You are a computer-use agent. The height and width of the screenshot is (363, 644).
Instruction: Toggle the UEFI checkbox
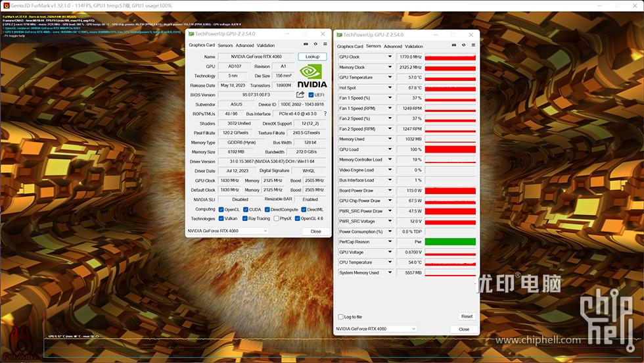311,95
